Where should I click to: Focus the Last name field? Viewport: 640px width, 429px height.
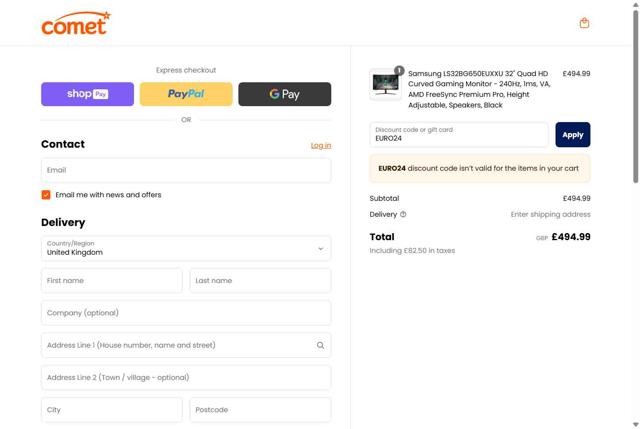[260, 280]
